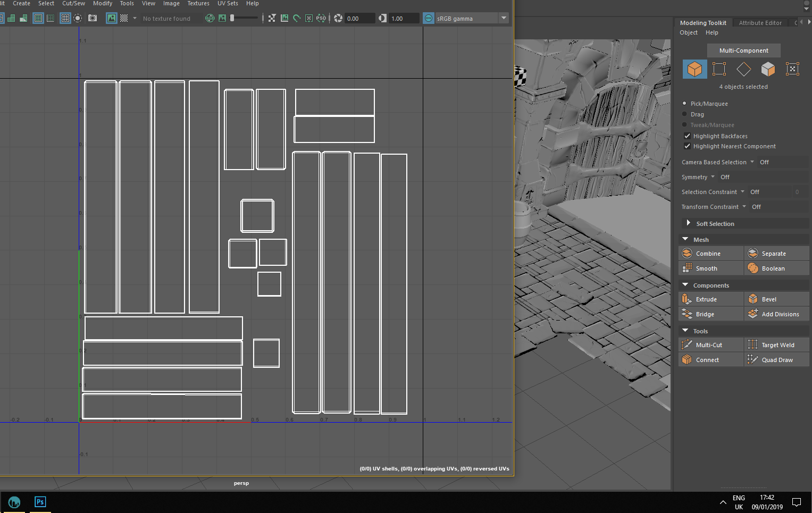Select the Pick/Marquee radio button

coord(685,104)
